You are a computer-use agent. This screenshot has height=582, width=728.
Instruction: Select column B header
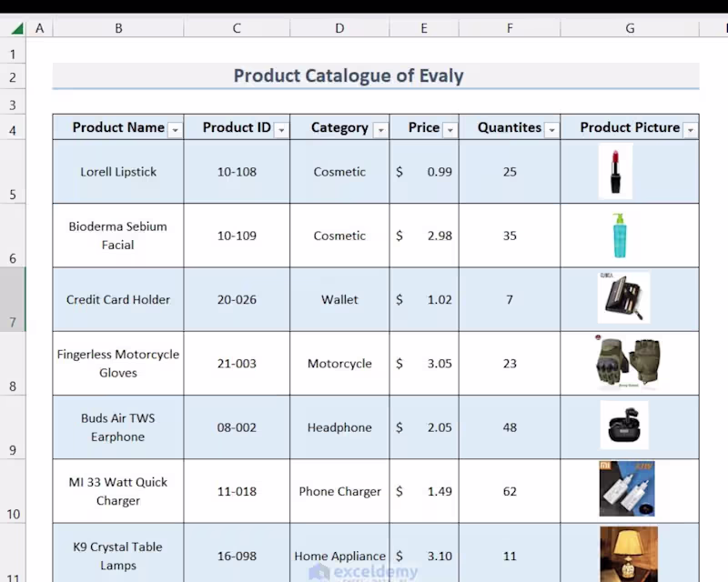tap(118, 28)
